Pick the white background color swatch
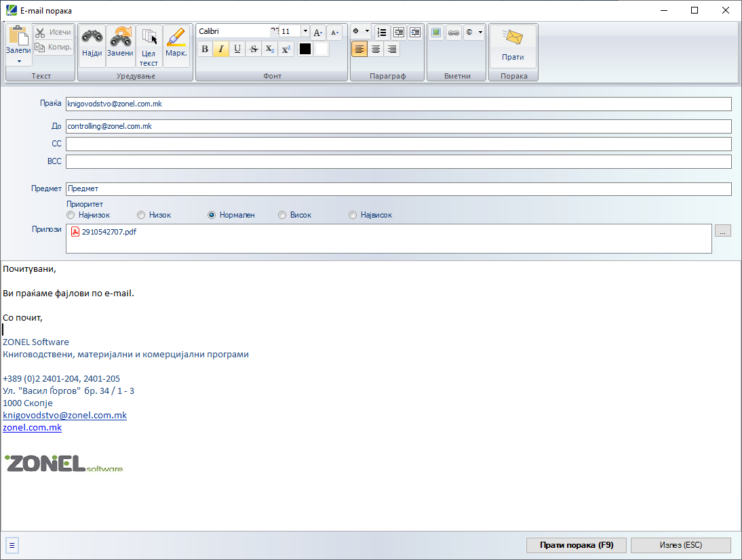The image size is (742, 560). (x=321, y=49)
